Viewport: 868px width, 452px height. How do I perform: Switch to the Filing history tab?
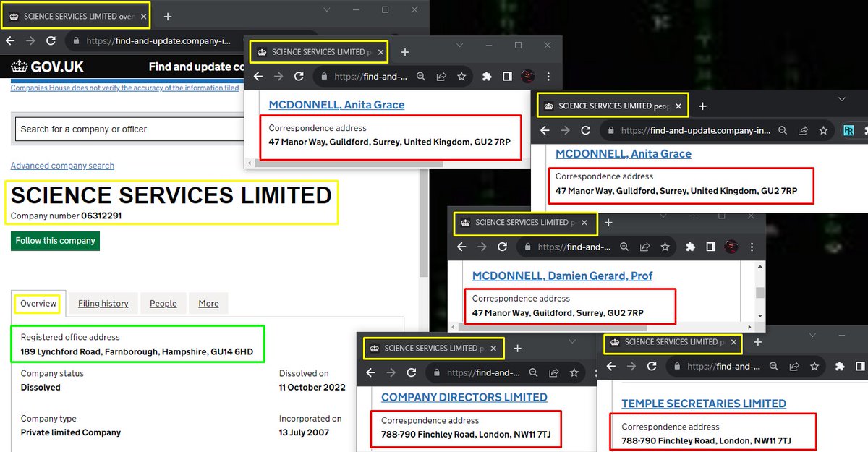tap(103, 304)
